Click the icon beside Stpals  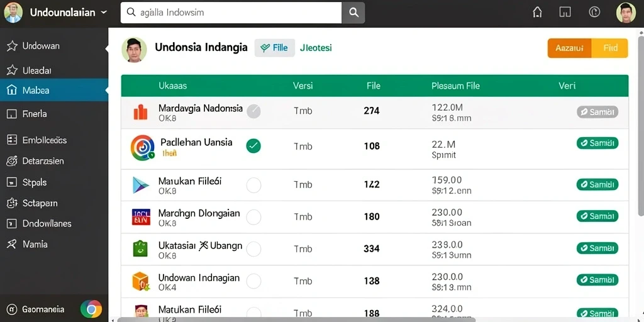tap(12, 182)
